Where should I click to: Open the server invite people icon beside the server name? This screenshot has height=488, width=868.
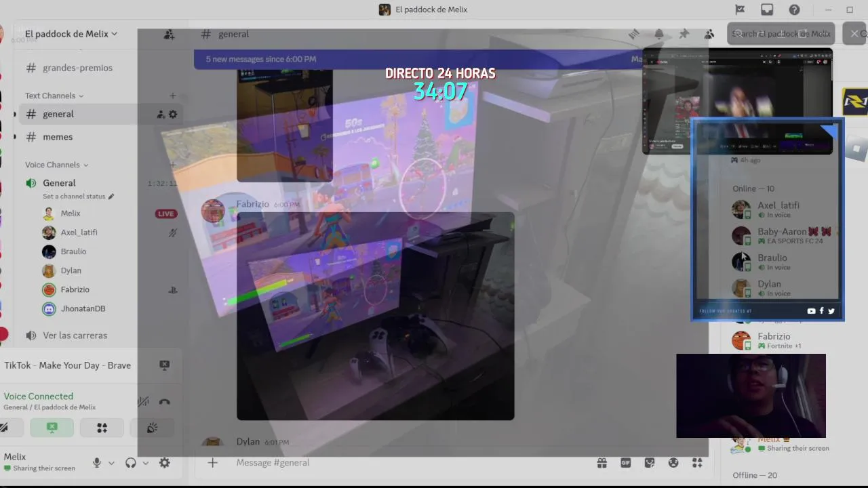click(x=169, y=34)
